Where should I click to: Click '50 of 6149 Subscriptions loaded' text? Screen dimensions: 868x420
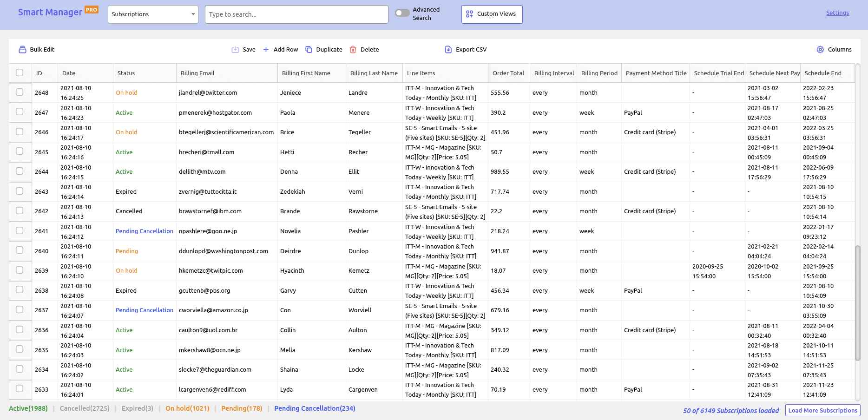coord(731,411)
